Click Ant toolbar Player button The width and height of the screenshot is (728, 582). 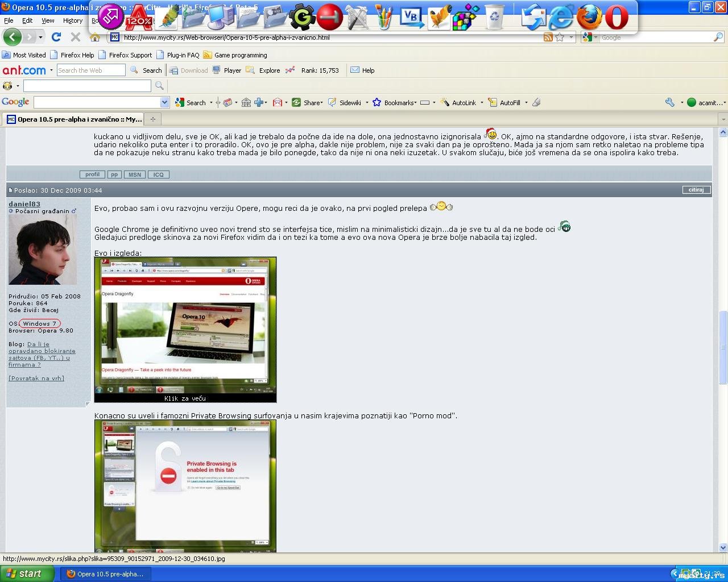coord(227,70)
